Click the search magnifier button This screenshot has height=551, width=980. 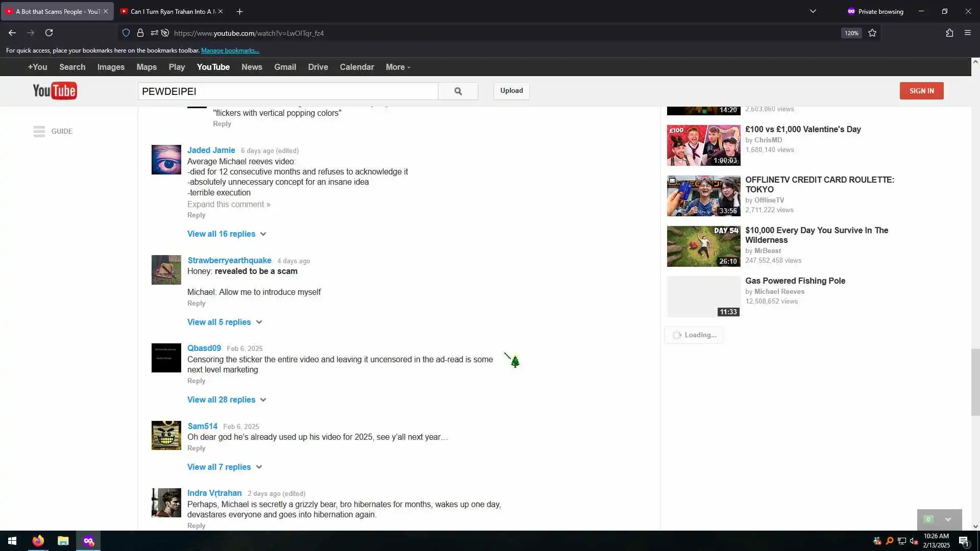click(458, 91)
